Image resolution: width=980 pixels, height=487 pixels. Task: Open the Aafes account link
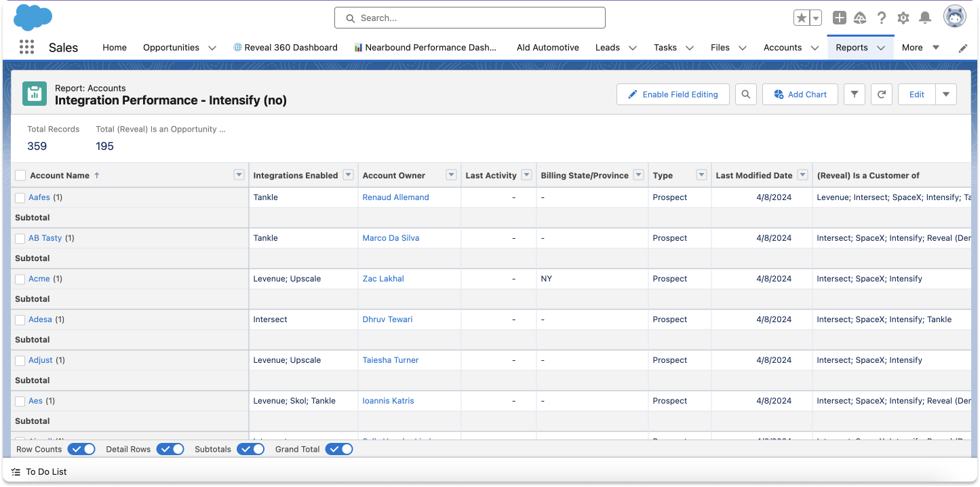(x=39, y=197)
